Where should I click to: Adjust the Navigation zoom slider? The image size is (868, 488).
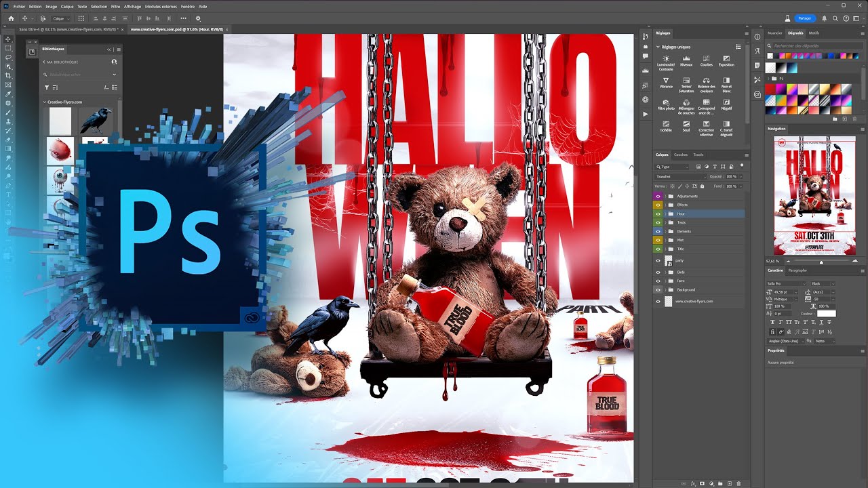pos(821,262)
